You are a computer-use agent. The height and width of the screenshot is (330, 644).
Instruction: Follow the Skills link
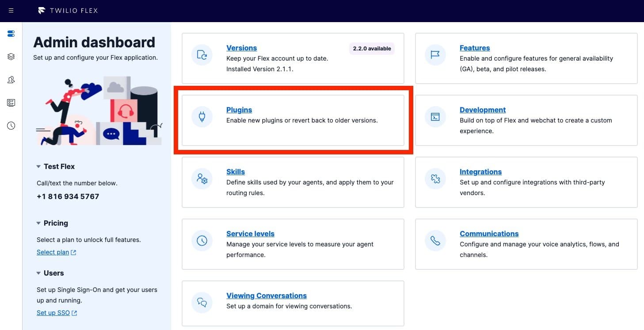point(235,172)
